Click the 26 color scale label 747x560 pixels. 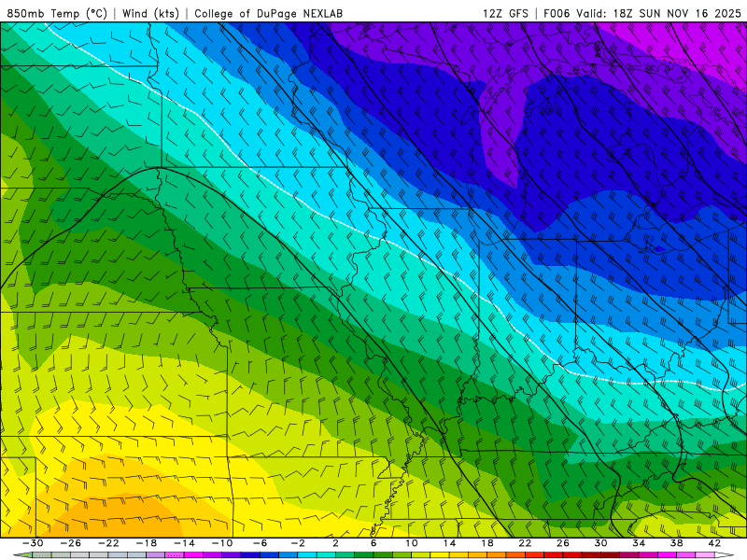point(563,543)
